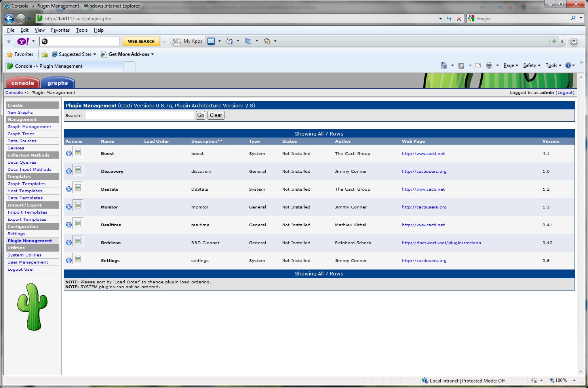Viewport: 588px width, 388px height.
Task: Click the My Apps button
Action: pos(188,41)
